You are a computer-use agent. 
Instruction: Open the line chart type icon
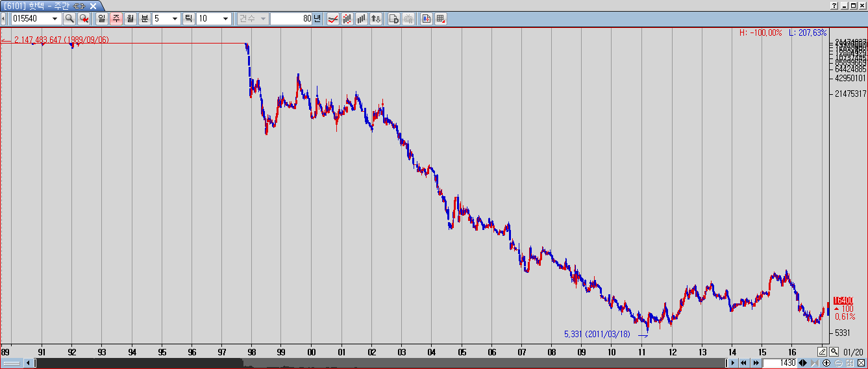pos(333,19)
